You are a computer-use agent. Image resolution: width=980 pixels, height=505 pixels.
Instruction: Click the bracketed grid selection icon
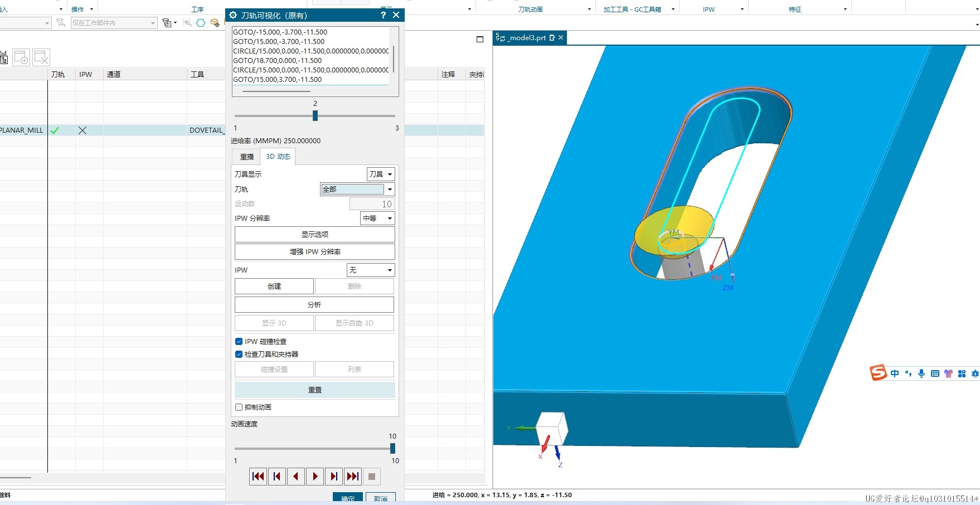[x=187, y=23]
